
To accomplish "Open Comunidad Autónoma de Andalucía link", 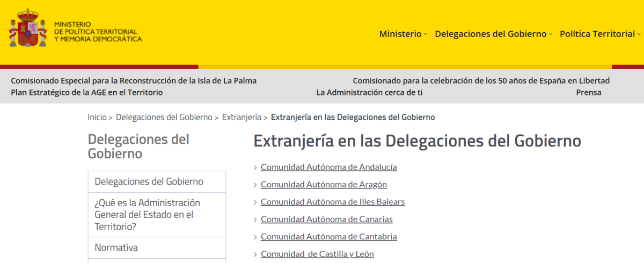I will tap(328, 167).
